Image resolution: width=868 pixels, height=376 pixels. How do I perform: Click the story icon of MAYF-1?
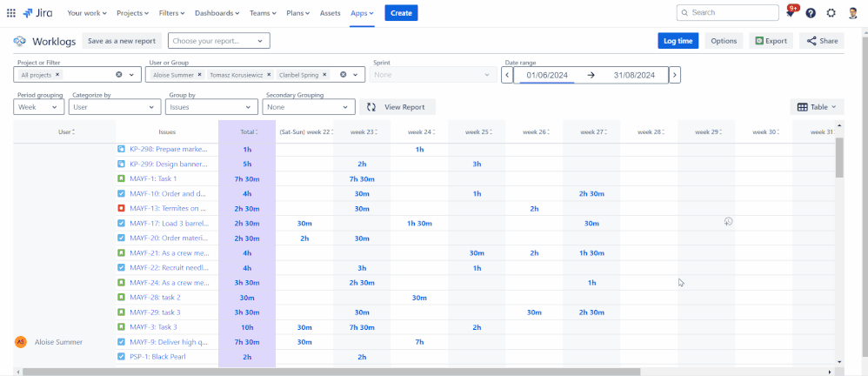click(121, 179)
